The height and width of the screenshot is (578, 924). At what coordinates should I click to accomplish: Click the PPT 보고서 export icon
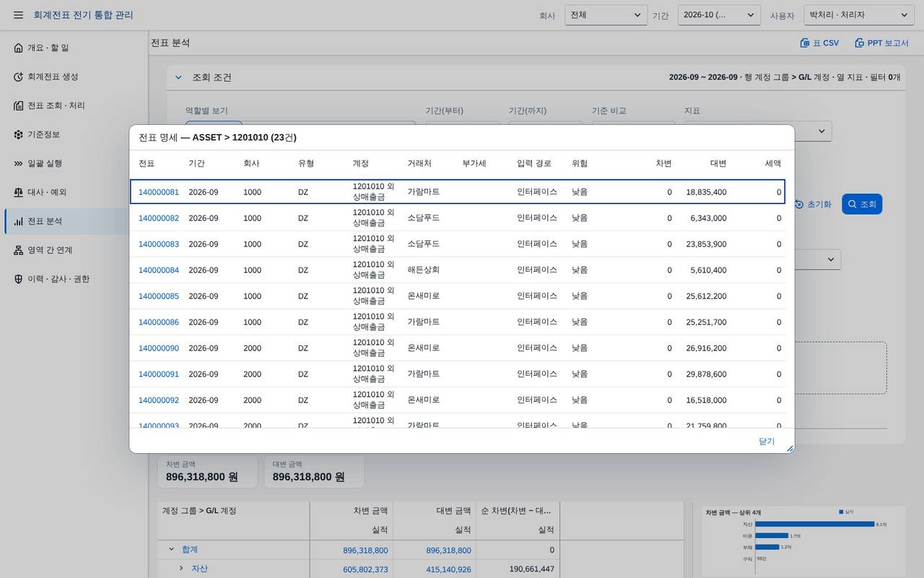coord(859,43)
